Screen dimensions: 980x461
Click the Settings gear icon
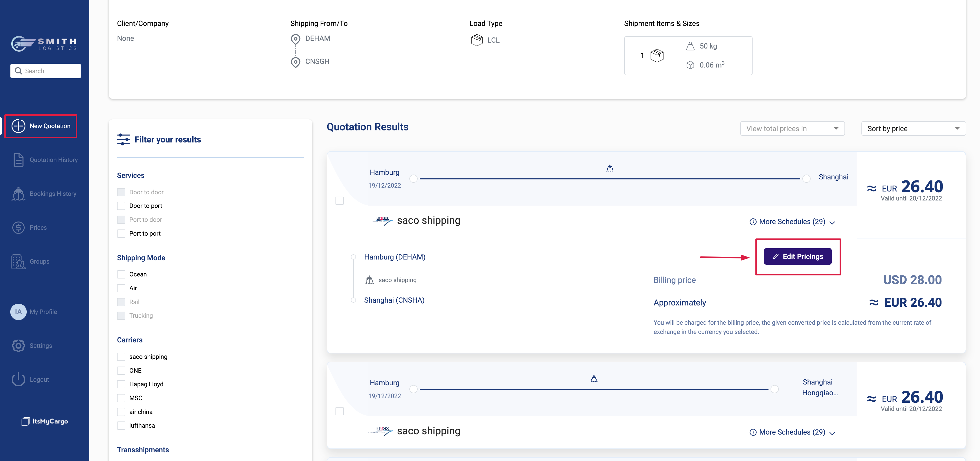click(18, 345)
